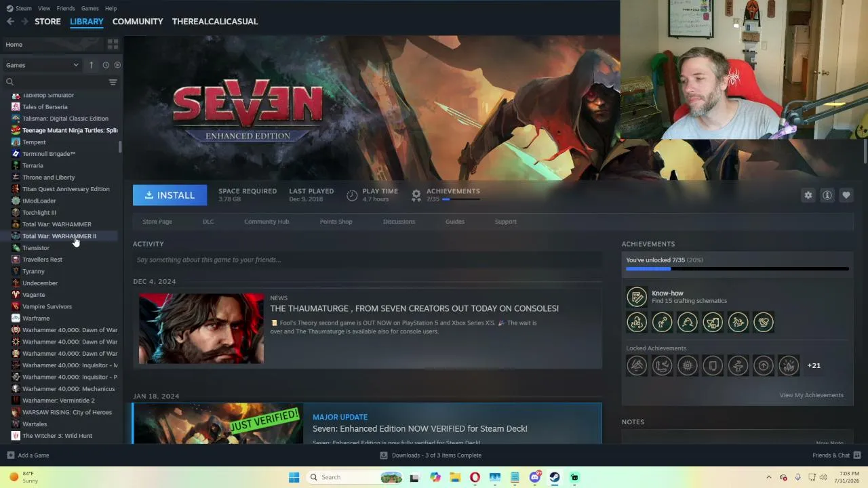868x488 pixels.
Task: Open the Steam Deck verified update thumbnail
Action: pos(218,424)
